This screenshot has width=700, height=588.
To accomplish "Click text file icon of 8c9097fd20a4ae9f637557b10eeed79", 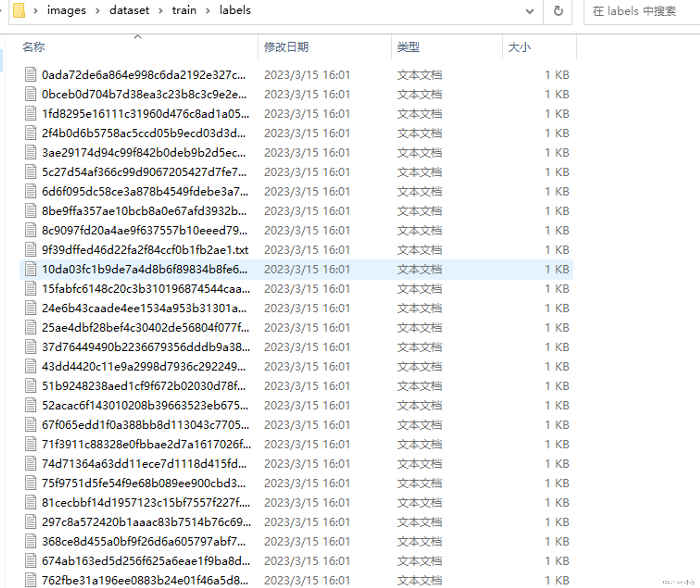I will [x=31, y=230].
